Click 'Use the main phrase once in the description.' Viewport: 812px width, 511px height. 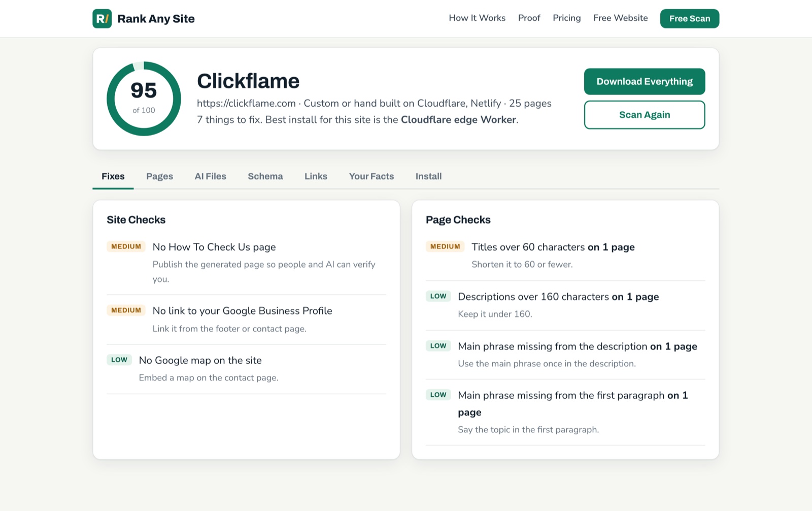click(547, 364)
